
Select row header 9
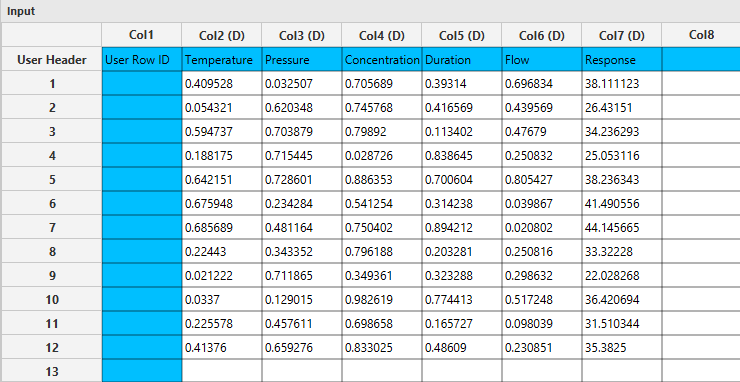(52, 275)
